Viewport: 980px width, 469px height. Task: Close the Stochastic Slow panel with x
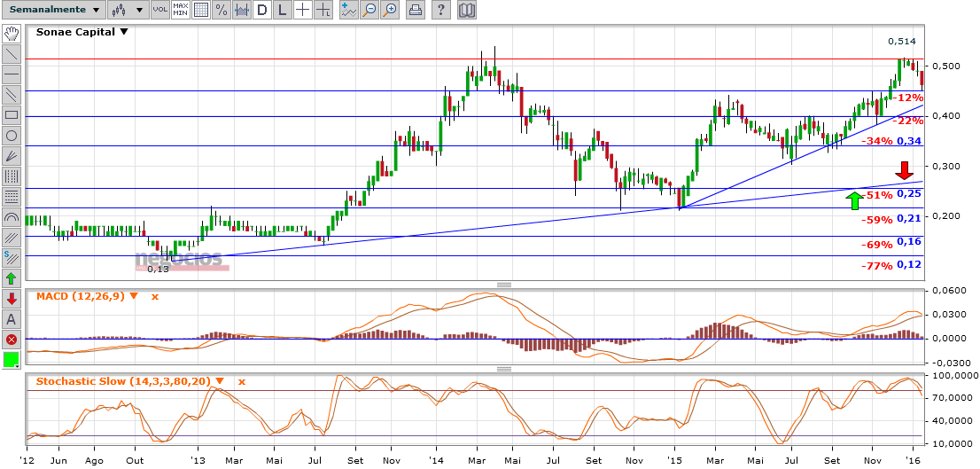click(x=240, y=381)
